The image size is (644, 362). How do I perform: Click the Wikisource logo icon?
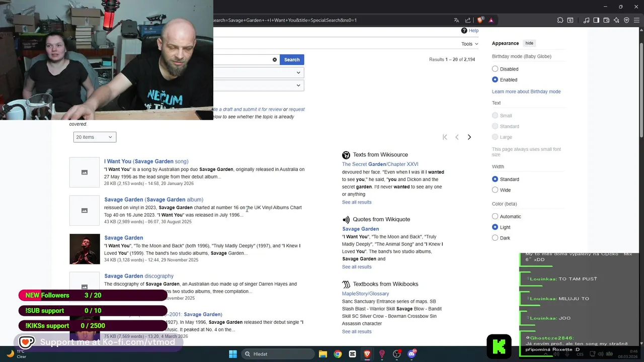click(x=346, y=155)
